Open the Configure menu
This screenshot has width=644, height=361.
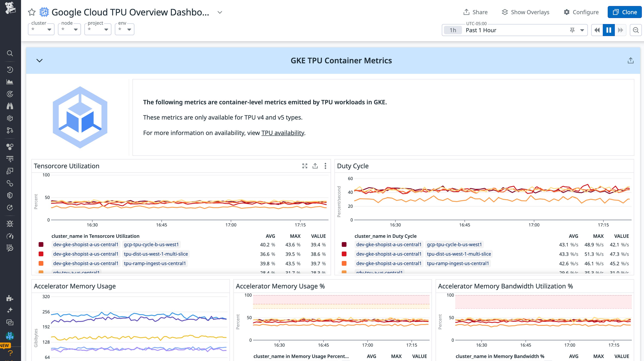[581, 12]
